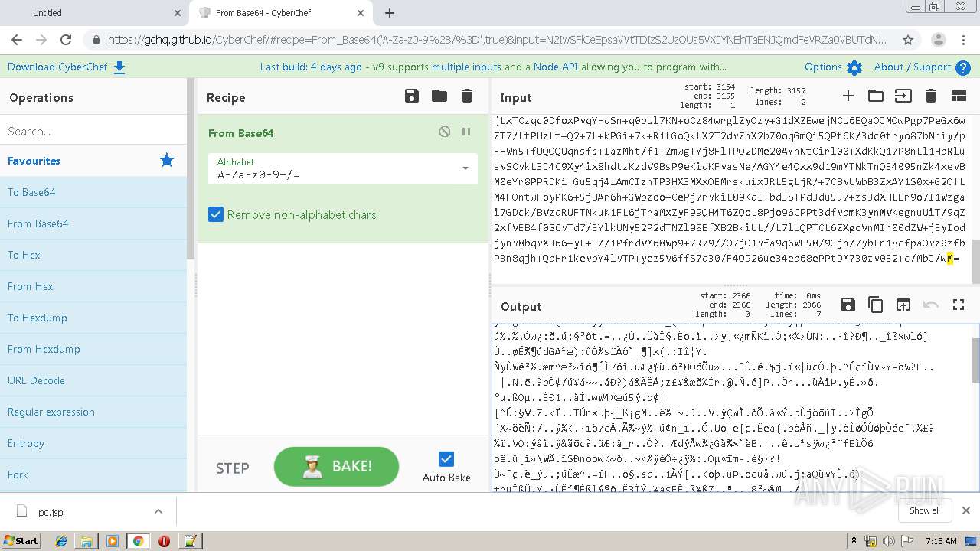This screenshot has width=980, height=551.
Task: Select Regular expression operation
Action: pos(93,412)
